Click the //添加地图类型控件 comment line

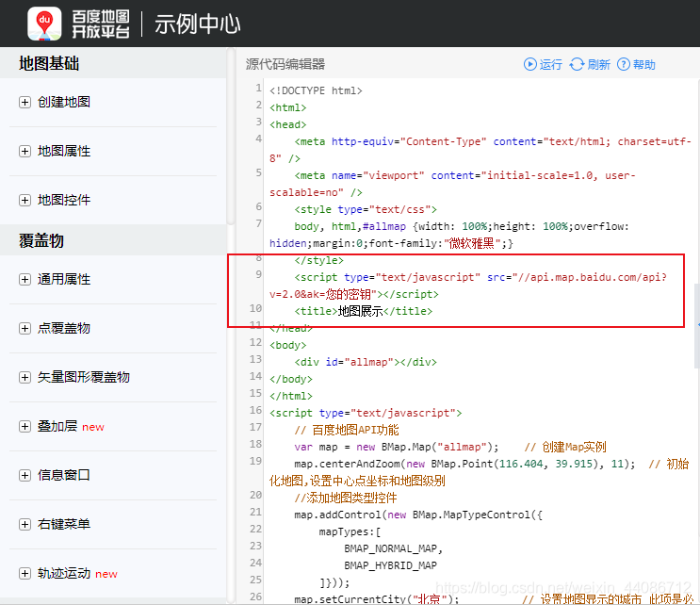point(346,498)
